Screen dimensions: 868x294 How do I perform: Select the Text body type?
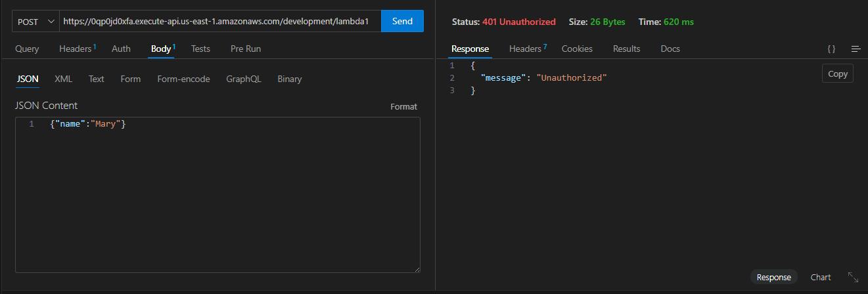(97, 79)
